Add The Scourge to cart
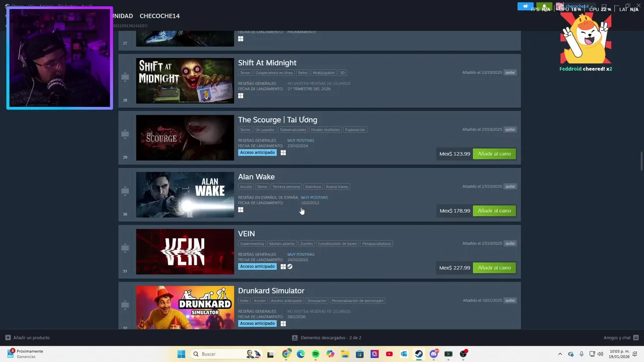The height and width of the screenshot is (362, 644). pos(494,154)
